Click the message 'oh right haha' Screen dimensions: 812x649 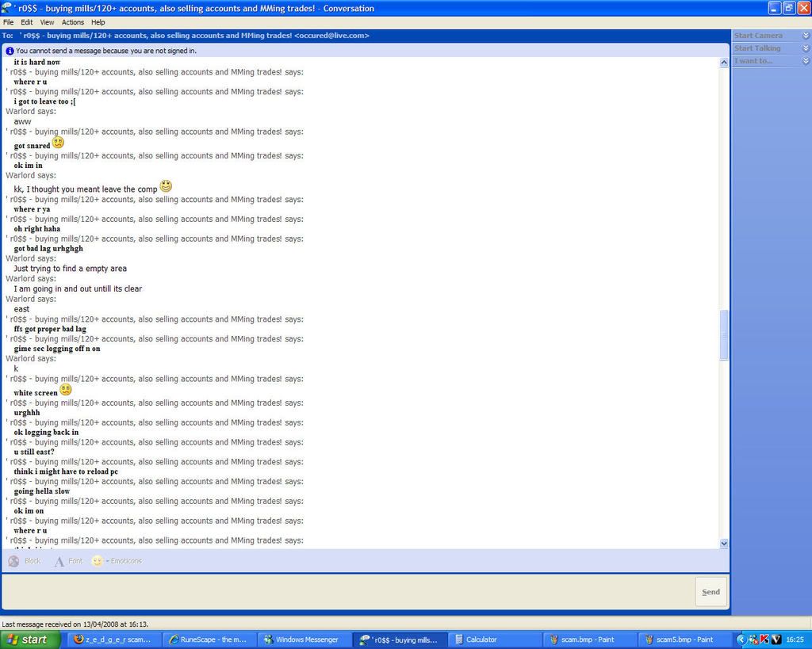coord(36,229)
